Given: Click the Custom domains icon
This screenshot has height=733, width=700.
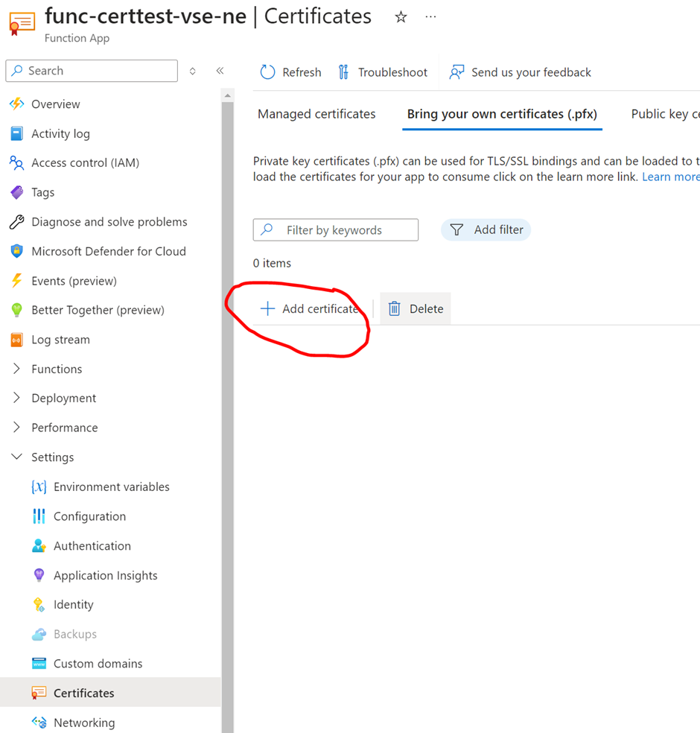Looking at the screenshot, I should pyautogui.click(x=39, y=663).
